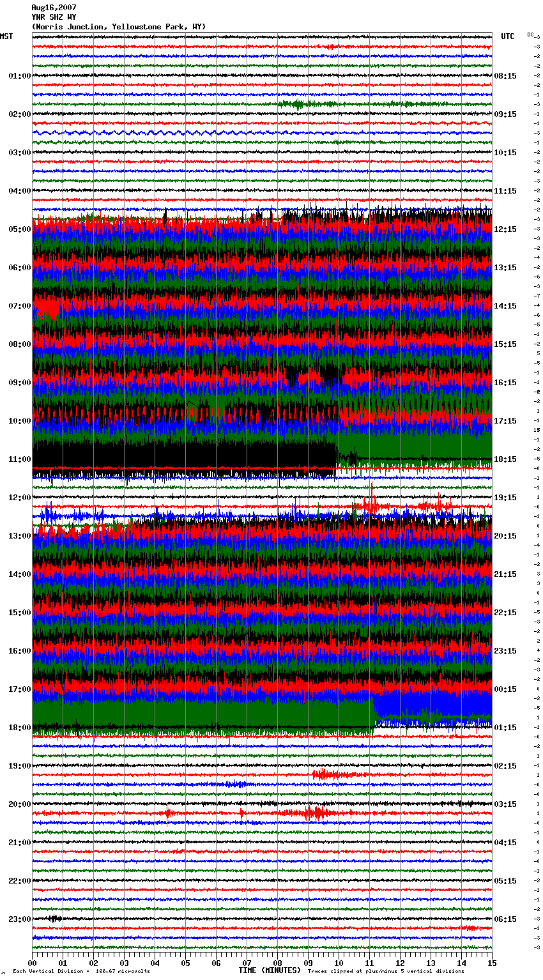Select the MST time label "16:00"
Image resolution: width=543 pixels, height=980 pixels.
(x=20, y=651)
